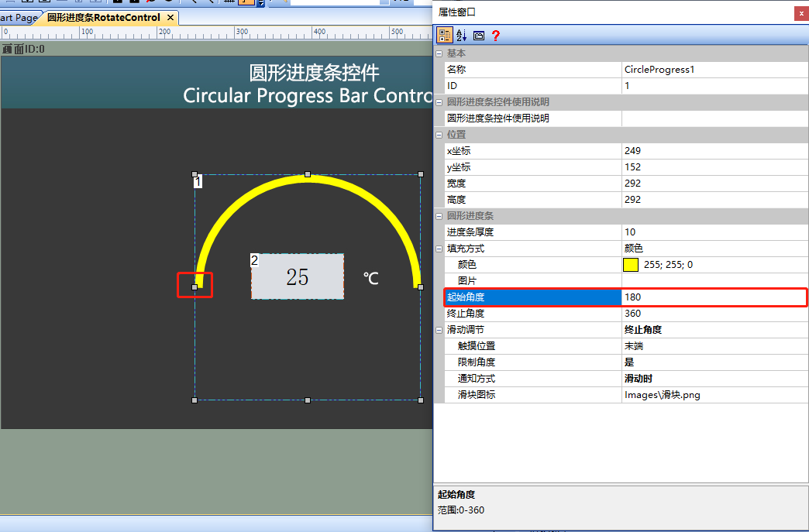Collapse the 基本 category
809x532 pixels.
[x=439, y=53]
